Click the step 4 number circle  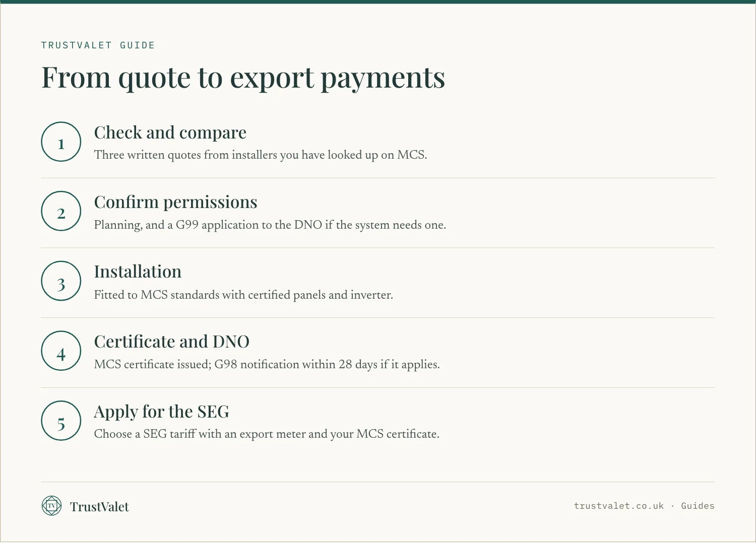click(x=61, y=351)
